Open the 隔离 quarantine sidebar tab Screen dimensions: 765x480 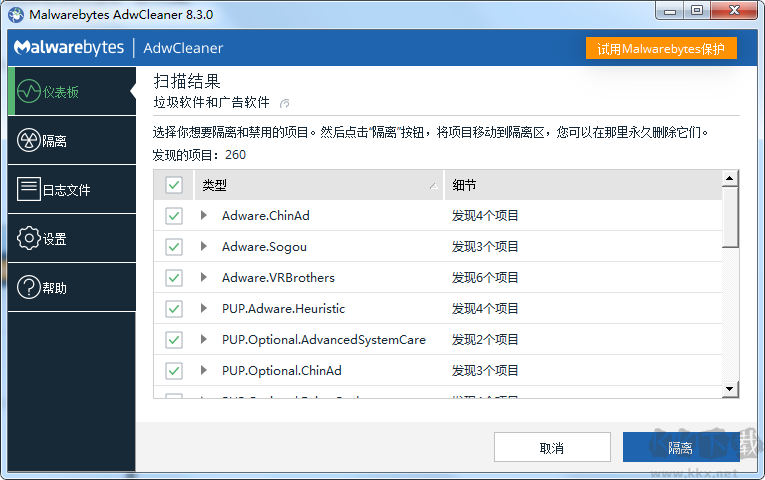pos(72,140)
